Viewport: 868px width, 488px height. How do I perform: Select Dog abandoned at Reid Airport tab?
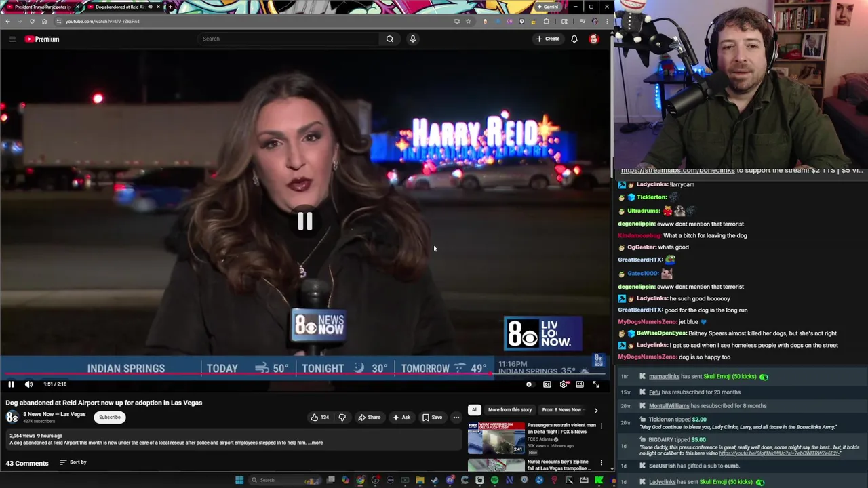pos(122,7)
